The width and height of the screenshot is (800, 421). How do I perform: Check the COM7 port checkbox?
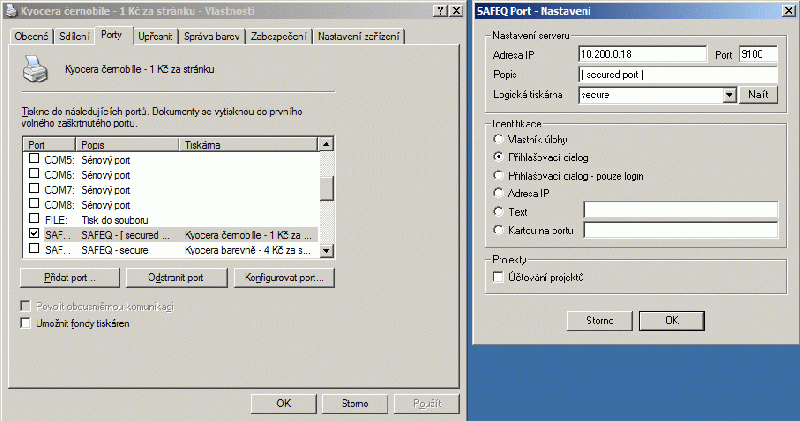tap(34, 188)
